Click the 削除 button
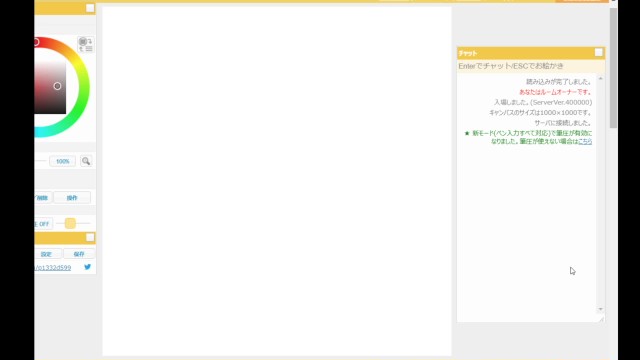This screenshot has width=640, height=360. (x=43, y=198)
